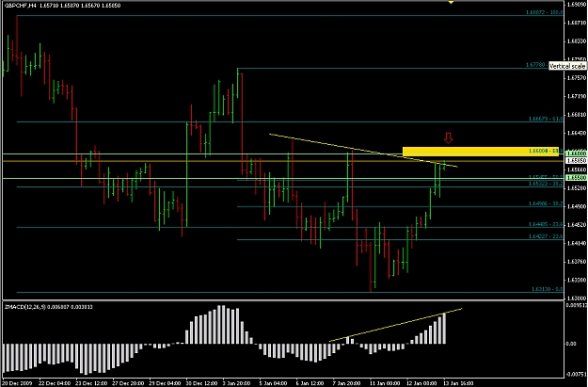The image size is (588, 387).
Task: Click the 1.63760 value on price scale
Action: pyautogui.click(x=577, y=261)
